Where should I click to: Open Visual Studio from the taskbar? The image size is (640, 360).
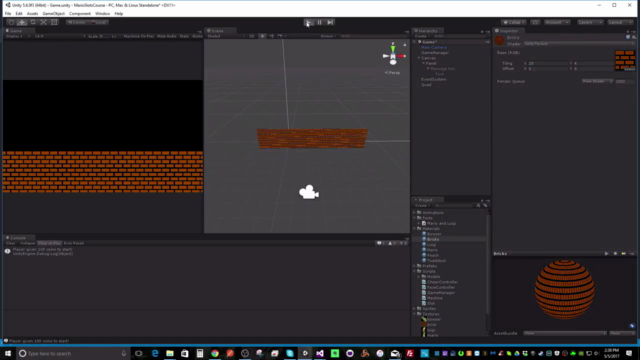pyautogui.click(x=320, y=353)
